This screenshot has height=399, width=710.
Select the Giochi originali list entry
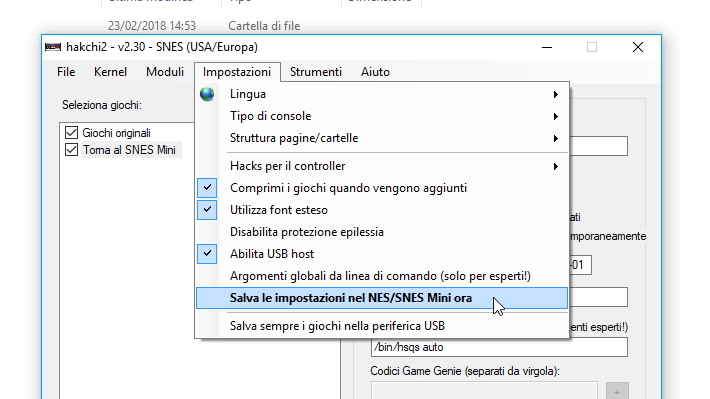coord(116,133)
